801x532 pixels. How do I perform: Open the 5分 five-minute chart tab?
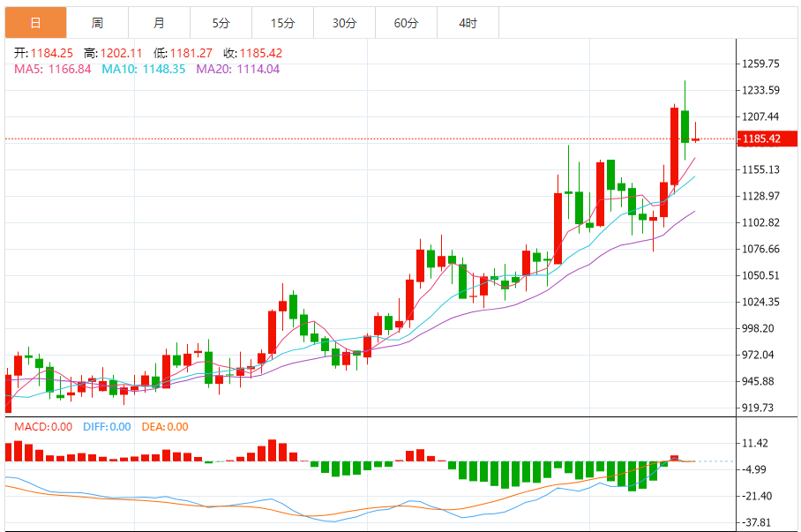[221, 23]
